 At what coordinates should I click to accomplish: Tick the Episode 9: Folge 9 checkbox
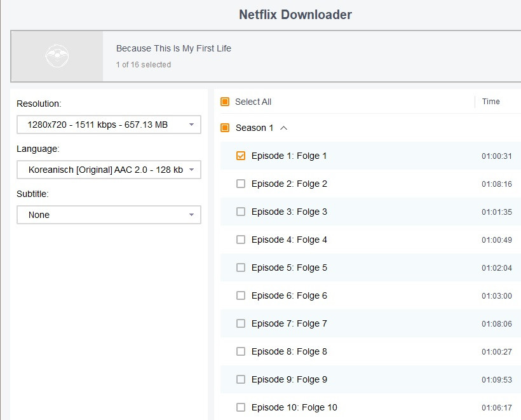[x=241, y=379]
